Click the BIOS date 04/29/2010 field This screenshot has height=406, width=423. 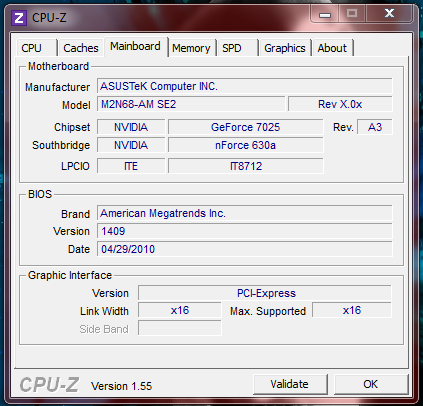click(245, 249)
